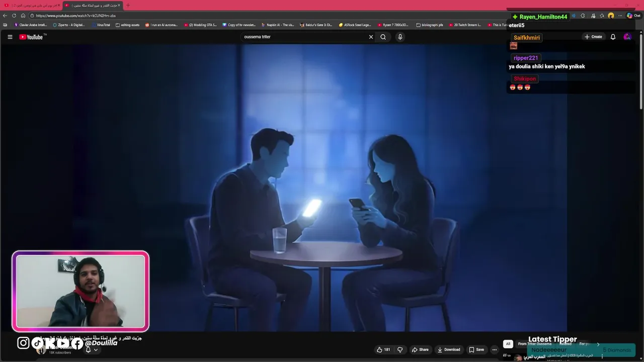The width and height of the screenshot is (644, 362).
Task: Open 'Copy of hr-newslet...' bookmark
Action: pyautogui.click(x=239, y=25)
